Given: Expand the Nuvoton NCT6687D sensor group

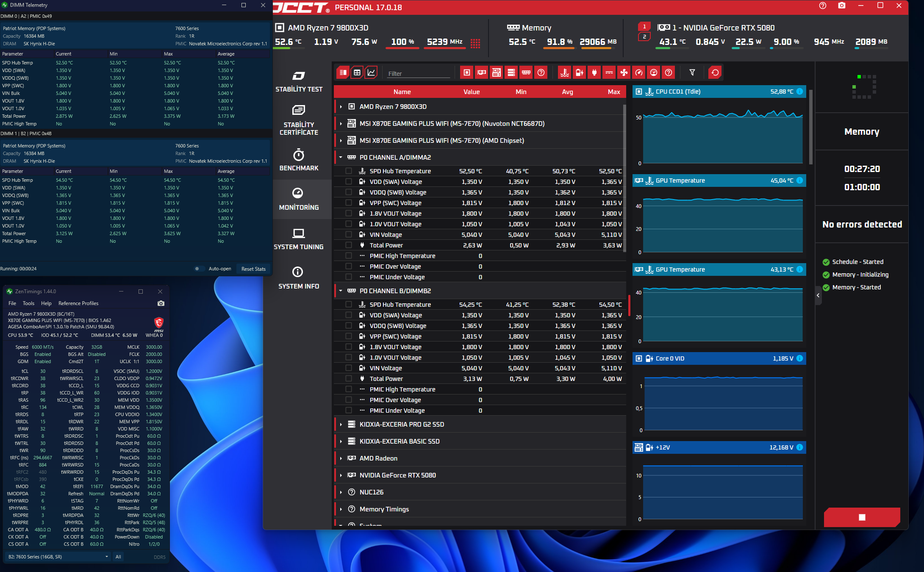Looking at the screenshot, I should (x=341, y=124).
